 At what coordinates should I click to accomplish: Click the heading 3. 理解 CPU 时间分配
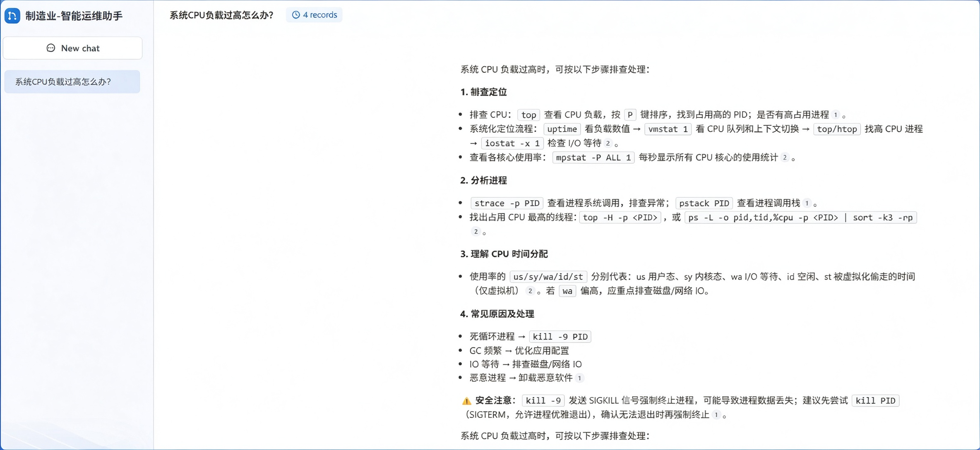(x=504, y=254)
